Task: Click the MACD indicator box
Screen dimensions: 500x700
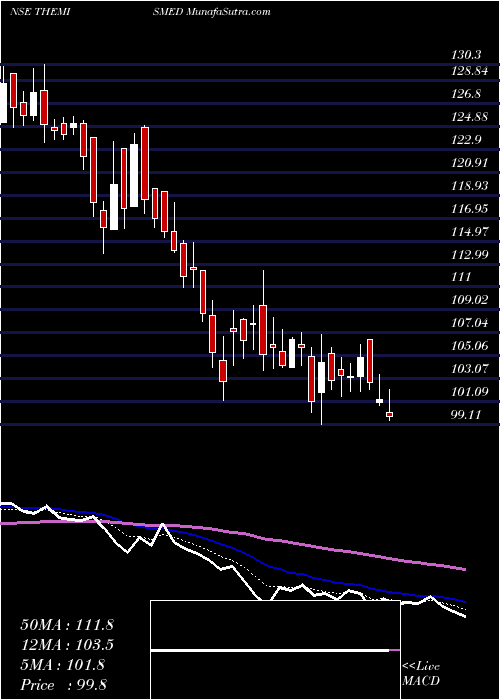Action: click(275, 650)
